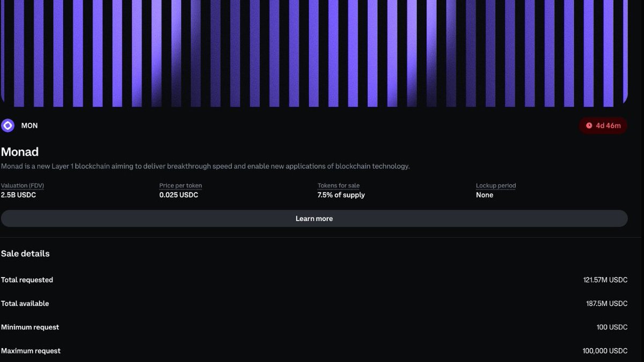Click the 4d 46m countdown badge
This screenshot has height=362, width=644.
point(603,125)
